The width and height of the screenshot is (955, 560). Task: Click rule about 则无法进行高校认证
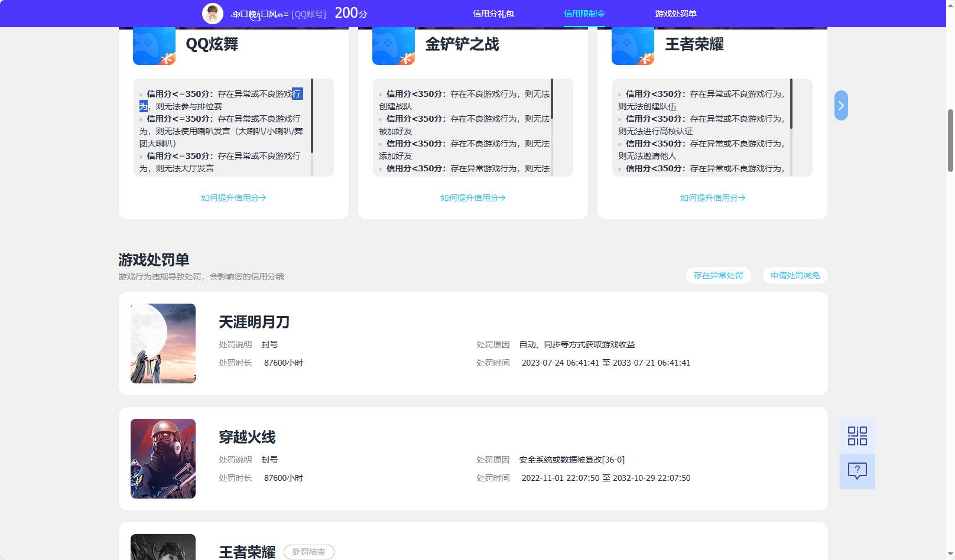click(701, 125)
